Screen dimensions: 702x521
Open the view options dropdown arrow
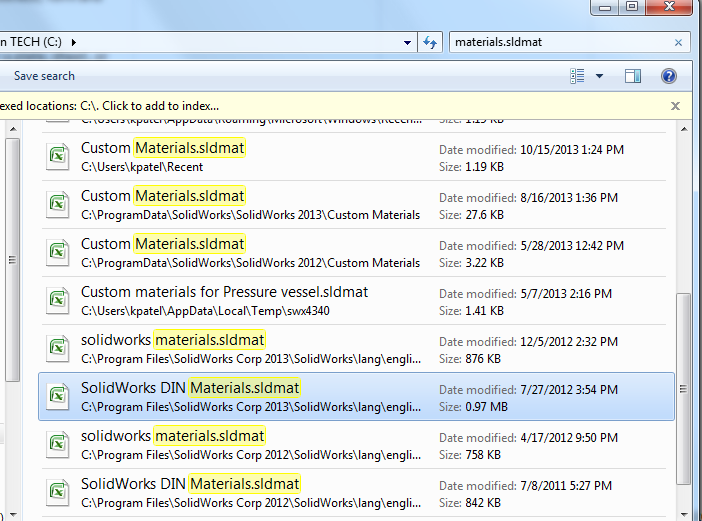[599, 76]
